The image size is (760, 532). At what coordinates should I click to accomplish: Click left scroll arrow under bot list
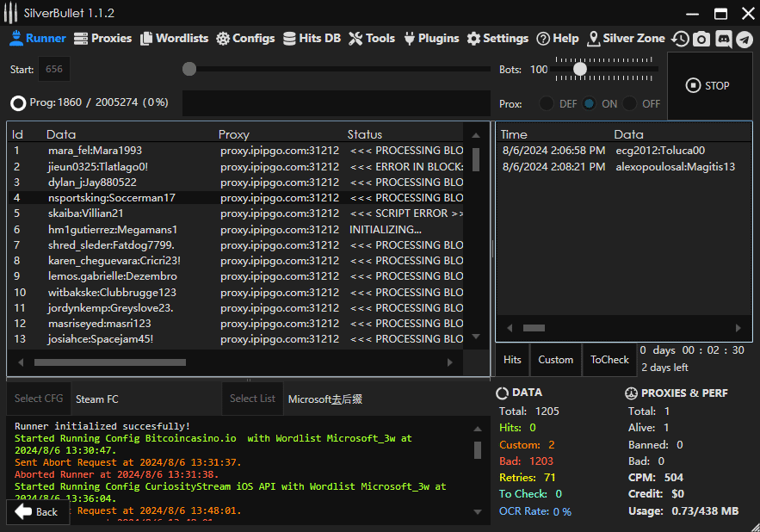click(21, 362)
